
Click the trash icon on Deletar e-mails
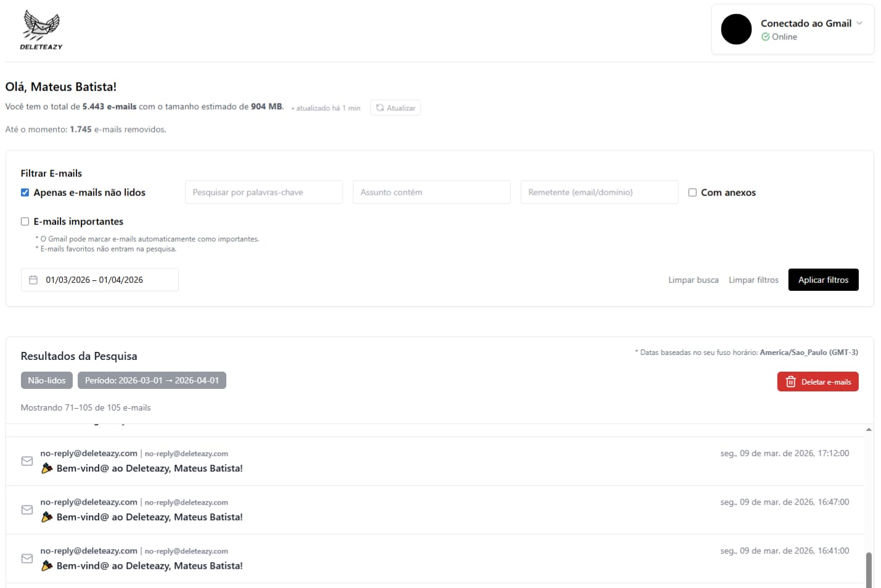790,382
